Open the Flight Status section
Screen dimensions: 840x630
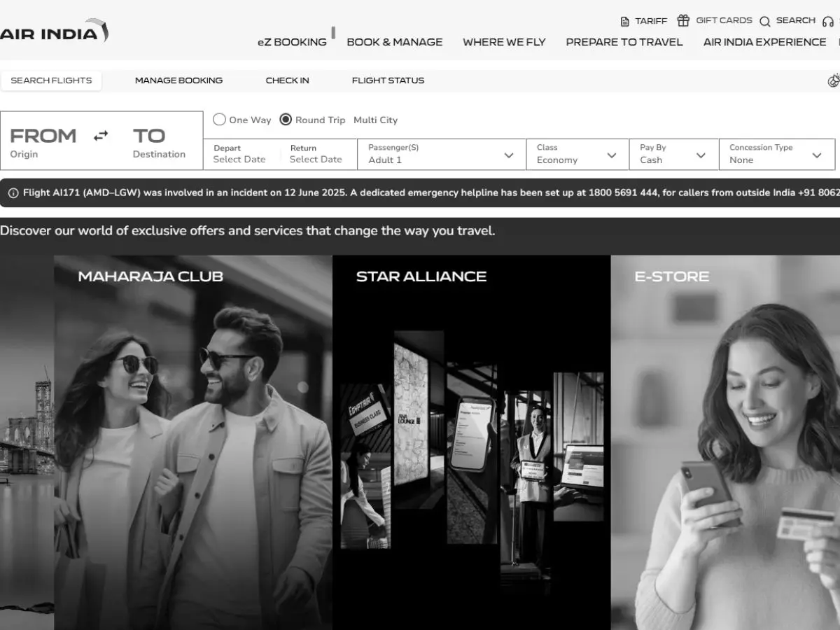coord(388,80)
